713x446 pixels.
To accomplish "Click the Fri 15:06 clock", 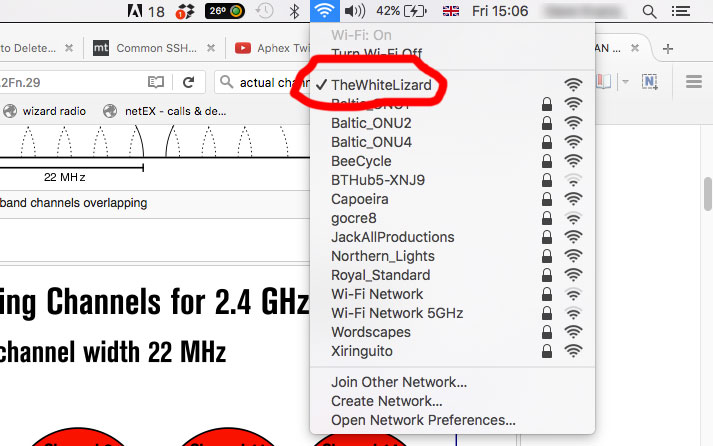I will click(500, 11).
